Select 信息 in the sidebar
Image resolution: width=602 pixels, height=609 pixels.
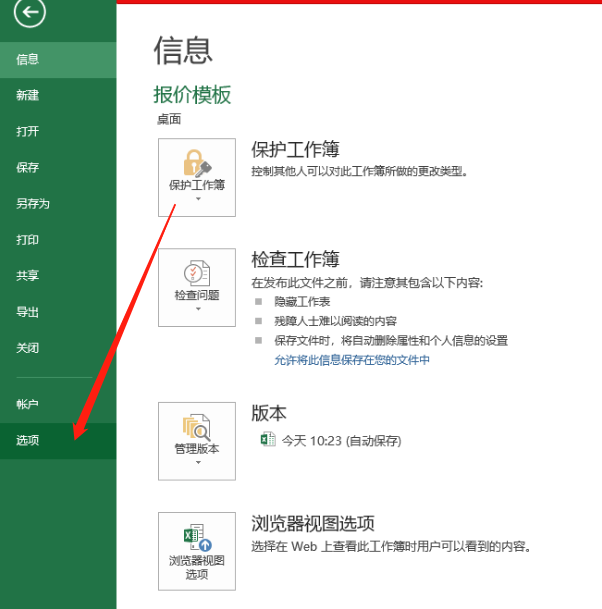(x=28, y=59)
